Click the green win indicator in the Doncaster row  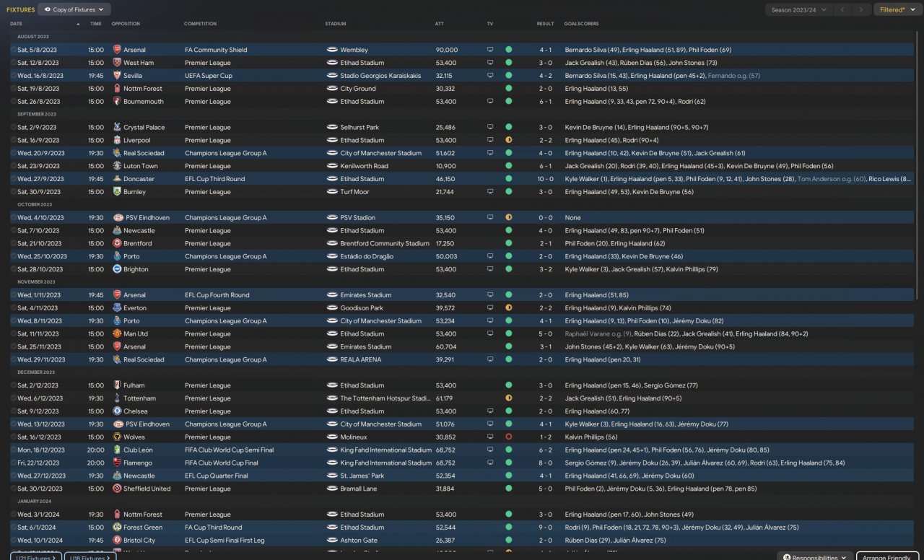click(x=508, y=179)
